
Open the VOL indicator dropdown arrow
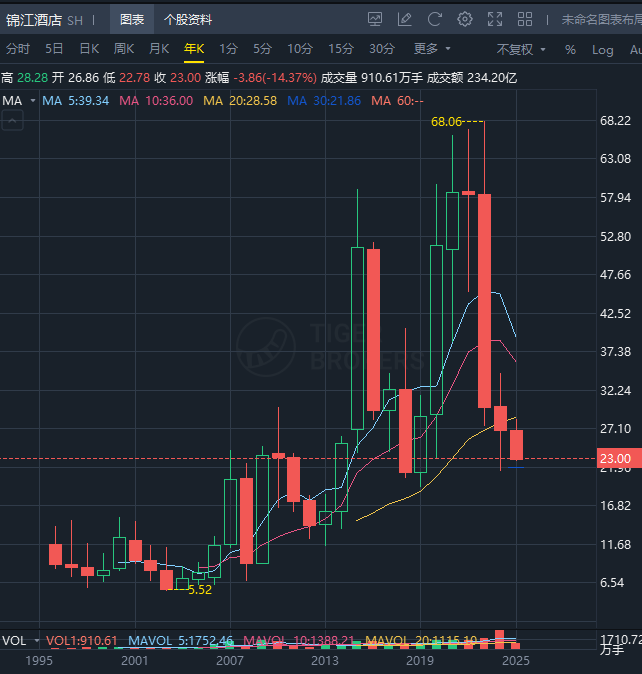click(x=37, y=641)
